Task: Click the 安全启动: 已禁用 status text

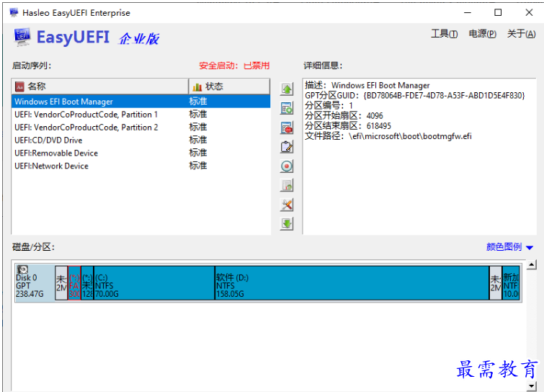Action: 234,66
